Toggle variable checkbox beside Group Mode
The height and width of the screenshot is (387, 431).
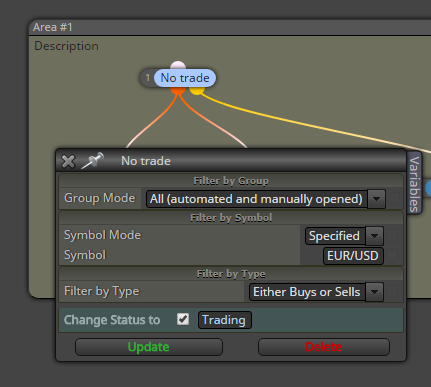[394, 198]
